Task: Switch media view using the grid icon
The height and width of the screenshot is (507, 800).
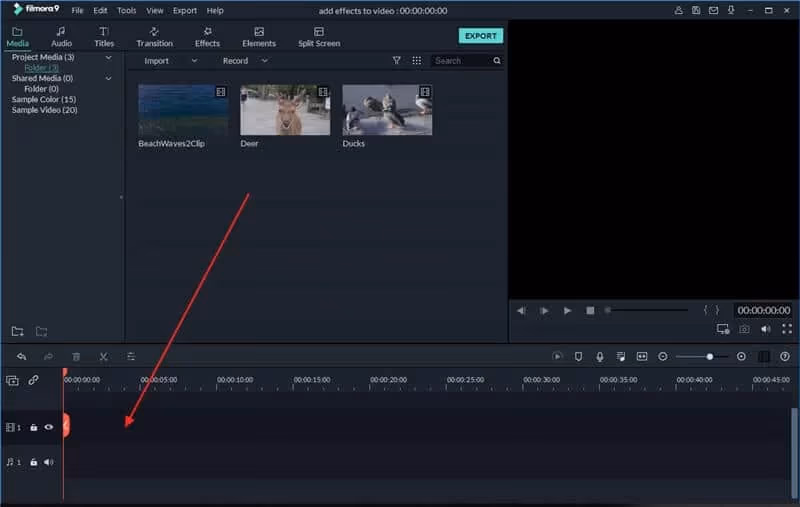Action: [x=417, y=61]
